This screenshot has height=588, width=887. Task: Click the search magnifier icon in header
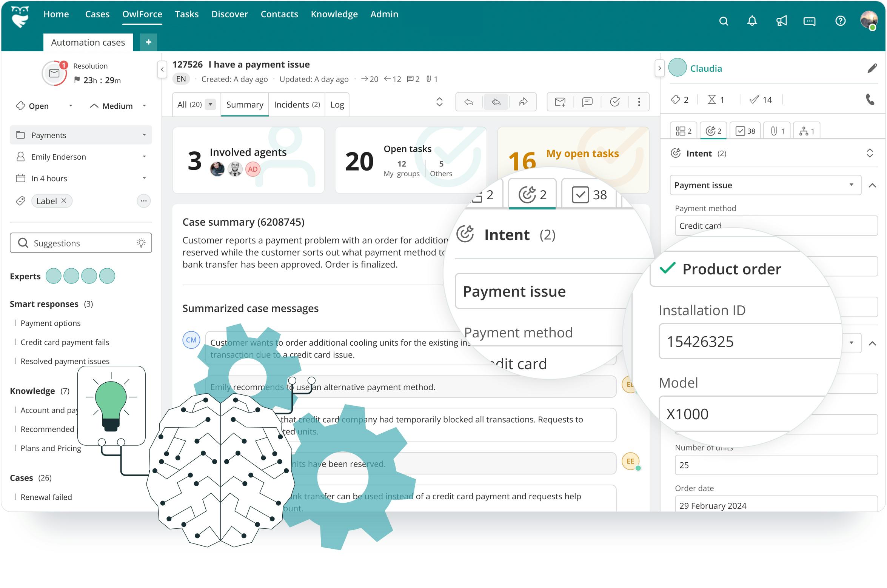click(723, 21)
